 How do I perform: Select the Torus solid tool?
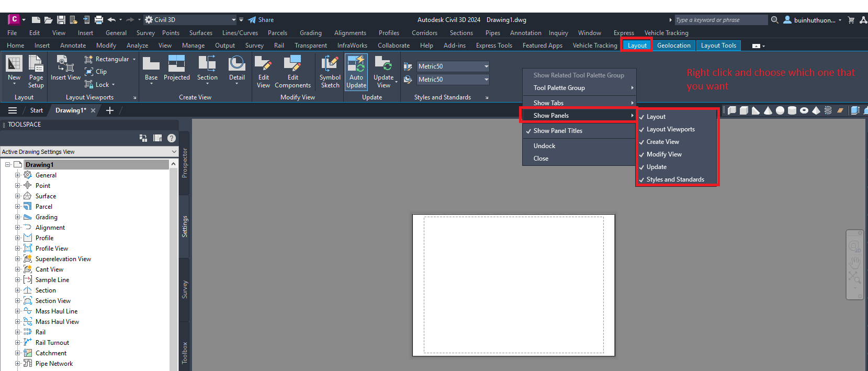804,110
